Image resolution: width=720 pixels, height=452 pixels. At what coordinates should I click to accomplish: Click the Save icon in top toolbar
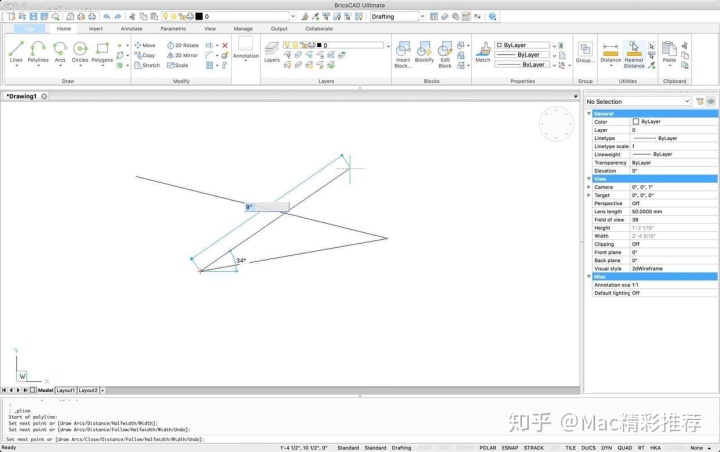(34, 17)
